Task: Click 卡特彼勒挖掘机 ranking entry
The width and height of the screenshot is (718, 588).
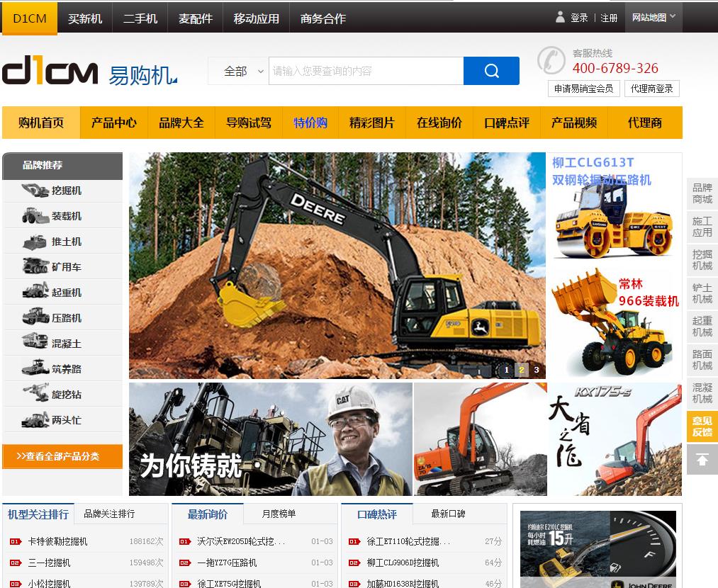Action: [x=57, y=541]
